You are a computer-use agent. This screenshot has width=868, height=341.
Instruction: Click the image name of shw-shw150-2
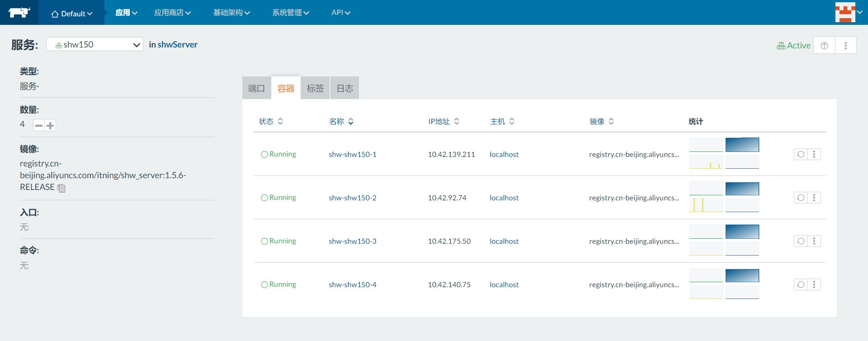pyautogui.click(x=634, y=198)
